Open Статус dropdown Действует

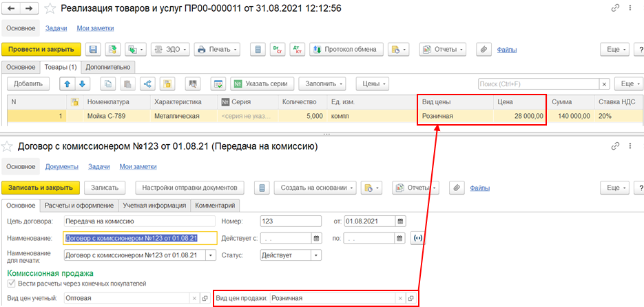(316, 255)
